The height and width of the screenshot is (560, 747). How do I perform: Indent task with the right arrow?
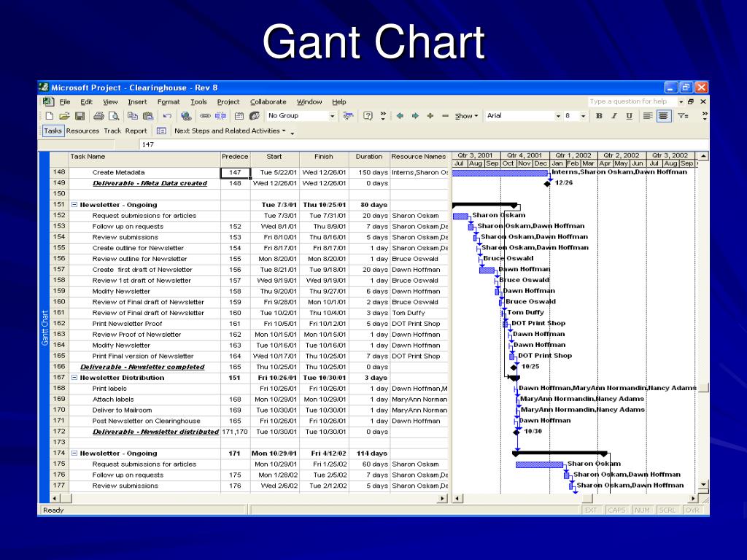(415, 116)
